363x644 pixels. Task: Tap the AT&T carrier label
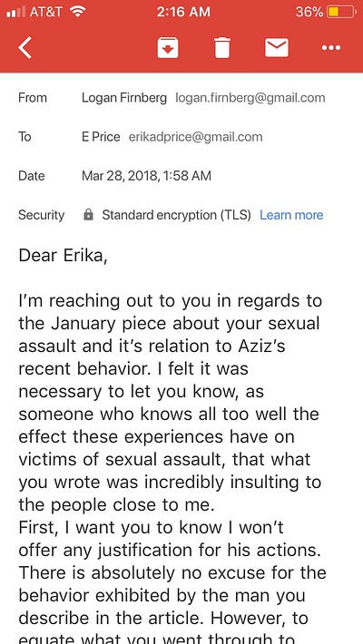pos(45,12)
